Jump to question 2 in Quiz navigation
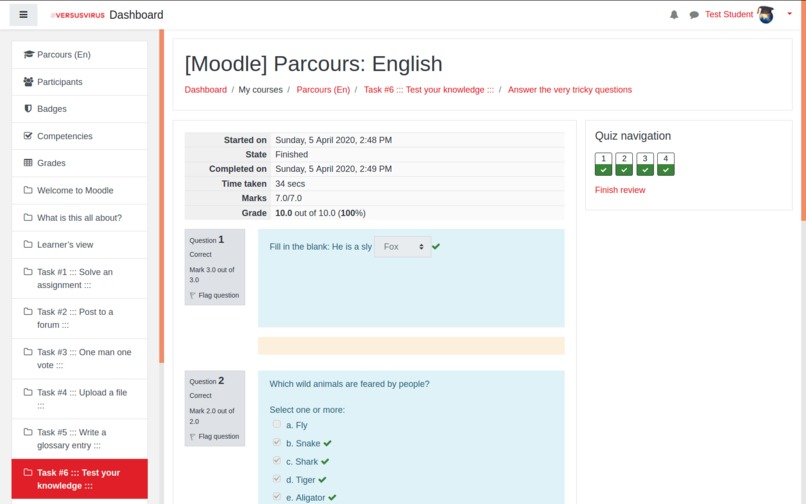Screen dimensions: 806x504 (624, 164)
